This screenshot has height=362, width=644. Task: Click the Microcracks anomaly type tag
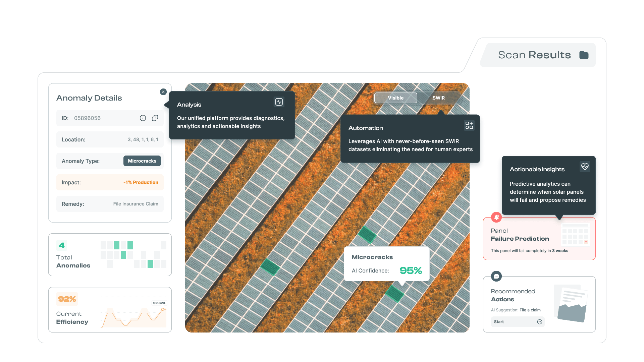(142, 161)
